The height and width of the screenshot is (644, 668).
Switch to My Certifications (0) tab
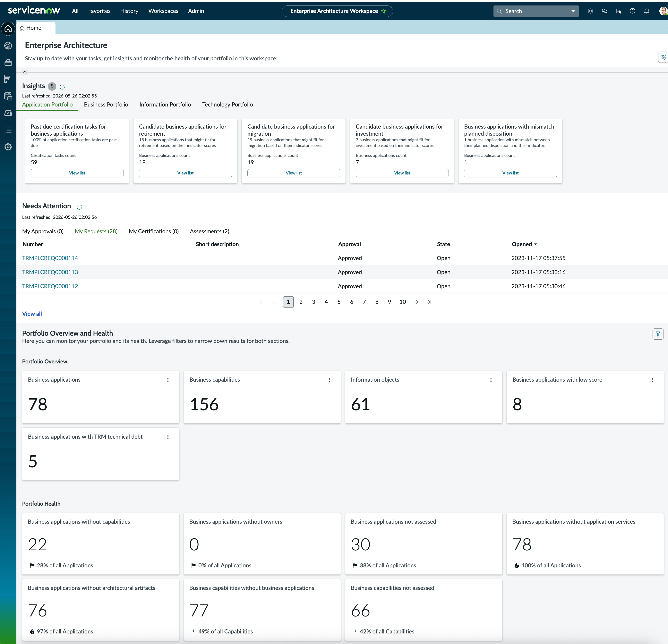tap(154, 231)
